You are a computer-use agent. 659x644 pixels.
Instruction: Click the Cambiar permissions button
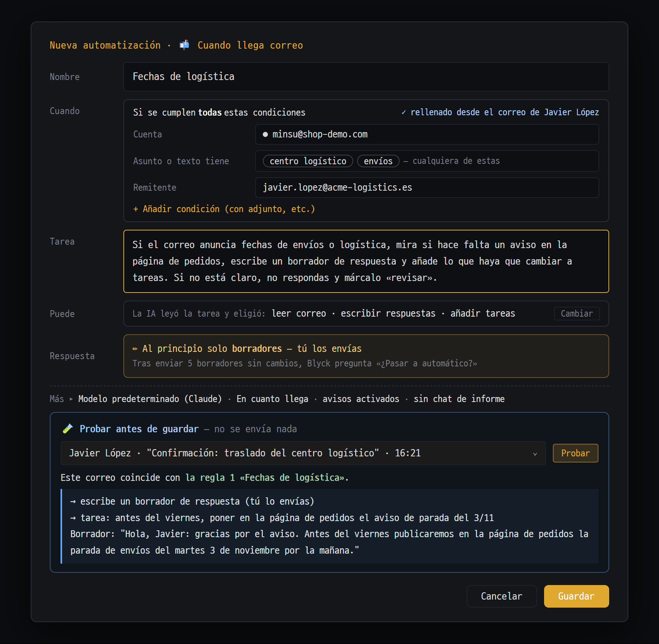coord(577,314)
